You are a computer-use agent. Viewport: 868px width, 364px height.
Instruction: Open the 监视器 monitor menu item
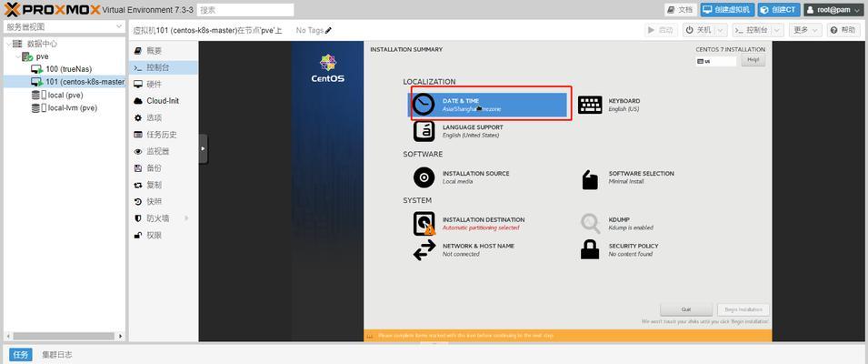click(x=164, y=151)
